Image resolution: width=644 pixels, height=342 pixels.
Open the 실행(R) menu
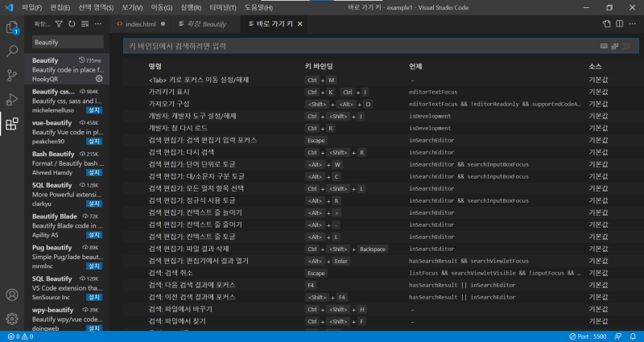tap(191, 7)
